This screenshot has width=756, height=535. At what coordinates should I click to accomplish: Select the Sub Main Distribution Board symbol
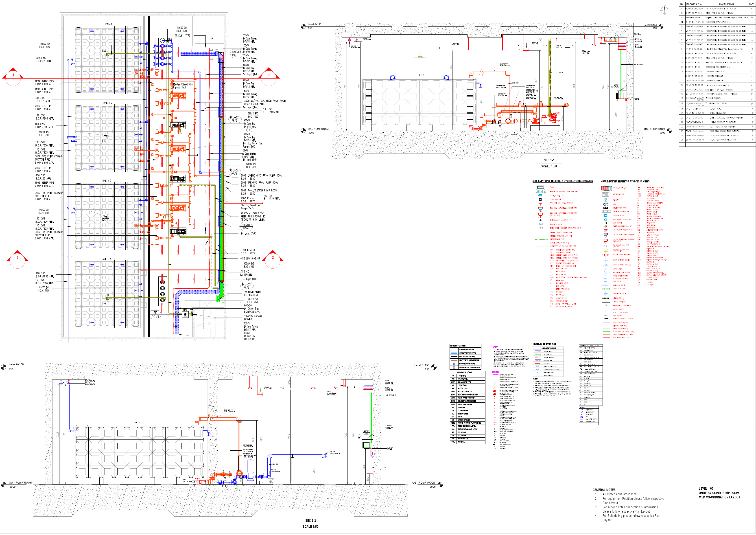[x=538, y=369]
